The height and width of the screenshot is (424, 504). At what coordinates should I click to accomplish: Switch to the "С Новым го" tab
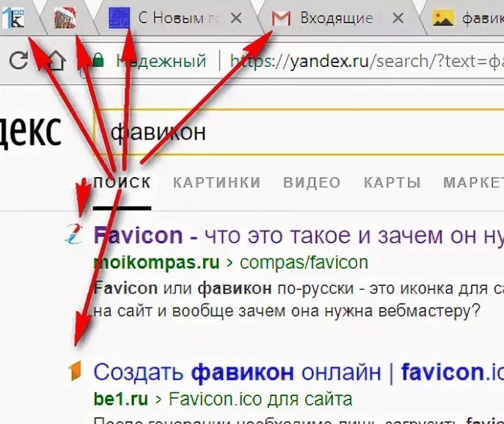tap(178, 18)
